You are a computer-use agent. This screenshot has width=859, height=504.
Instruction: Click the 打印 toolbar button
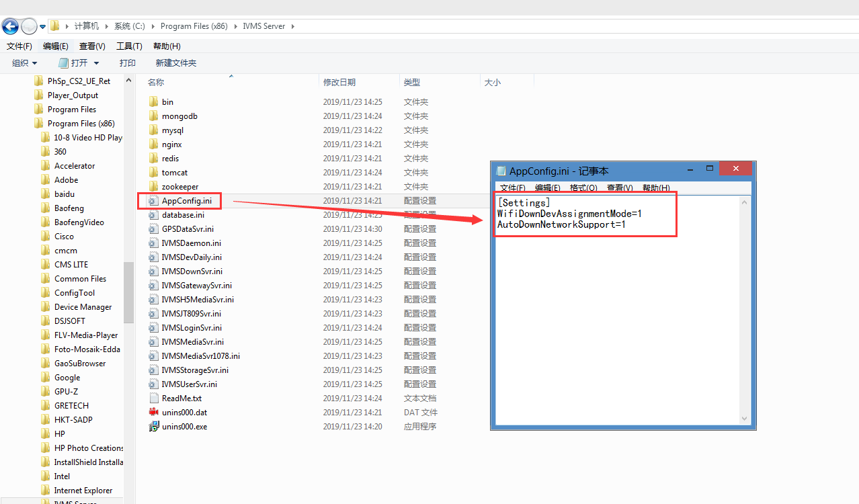[128, 63]
